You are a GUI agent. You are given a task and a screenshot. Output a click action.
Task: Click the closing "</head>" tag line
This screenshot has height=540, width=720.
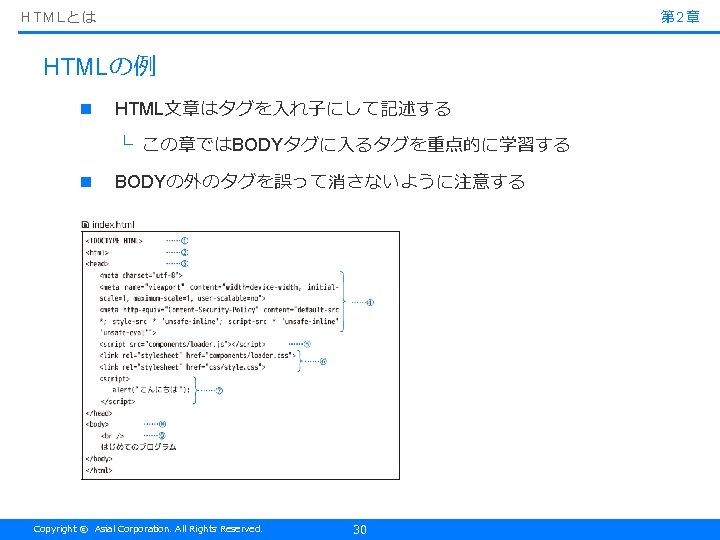point(99,413)
